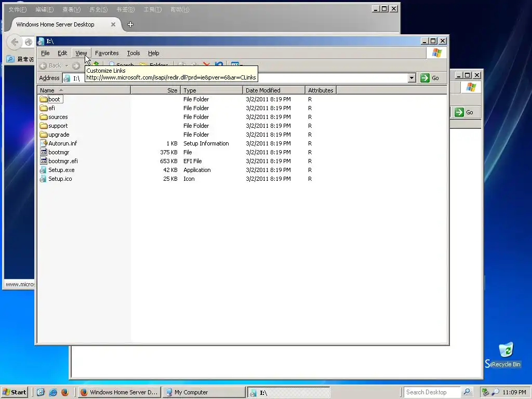The image size is (532, 399).
Task: Click the magnifier tray icon beside clock
Action: click(495, 392)
